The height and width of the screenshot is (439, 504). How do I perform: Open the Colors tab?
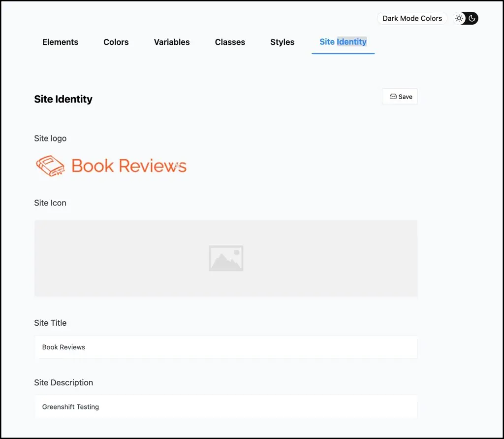116,42
